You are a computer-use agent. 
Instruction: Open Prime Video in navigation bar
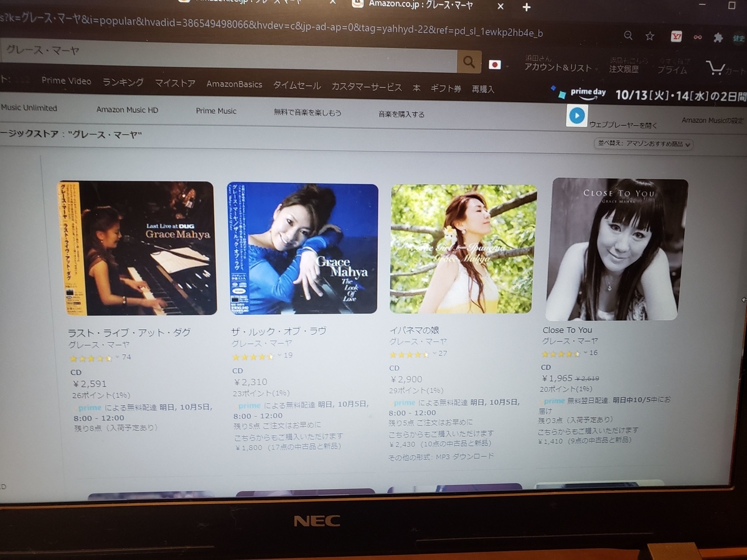[x=66, y=81]
